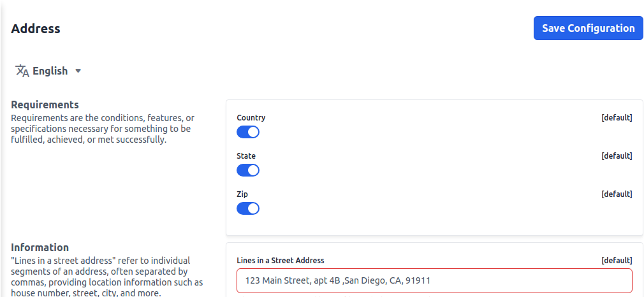Screen dimensions: 644x297
Task: Click the [default] tag beside State
Action: (617, 156)
